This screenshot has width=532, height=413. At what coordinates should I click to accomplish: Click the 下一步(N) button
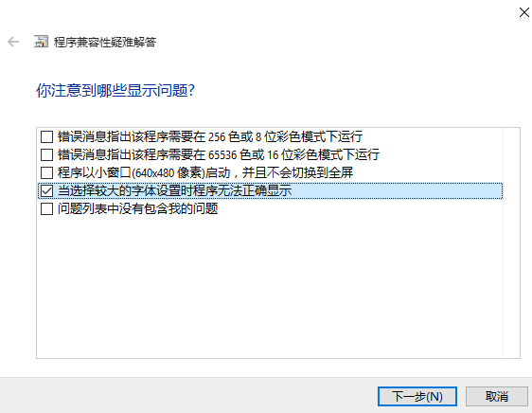(x=417, y=396)
